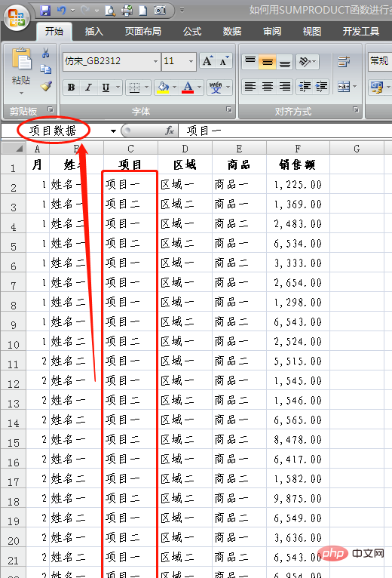Create a new blank document via the page icon
The height and width of the screenshot is (578, 392).
(x=143, y=11)
